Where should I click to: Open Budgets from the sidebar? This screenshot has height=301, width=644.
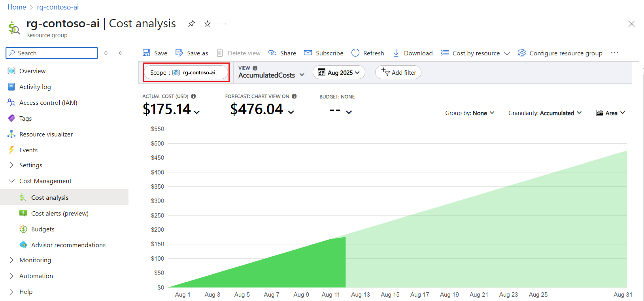click(x=43, y=229)
